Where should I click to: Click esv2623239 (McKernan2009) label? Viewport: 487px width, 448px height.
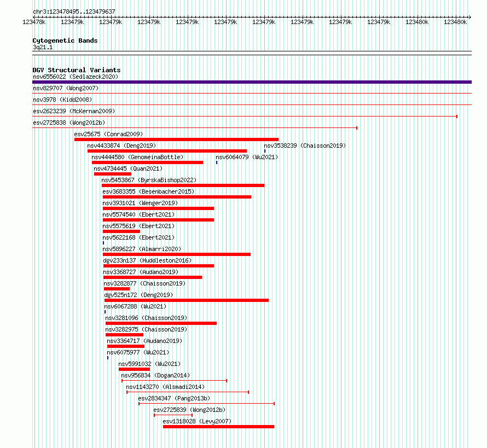coord(74,111)
